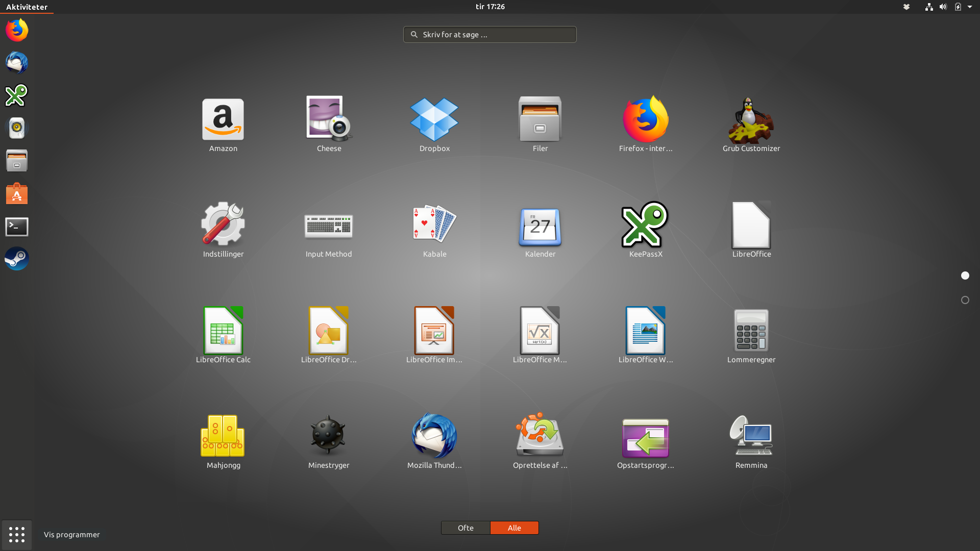Image resolution: width=980 pixels, height=551 pixels.
Task: Open LibreOffice Math
Action: (x=540, y=336)
